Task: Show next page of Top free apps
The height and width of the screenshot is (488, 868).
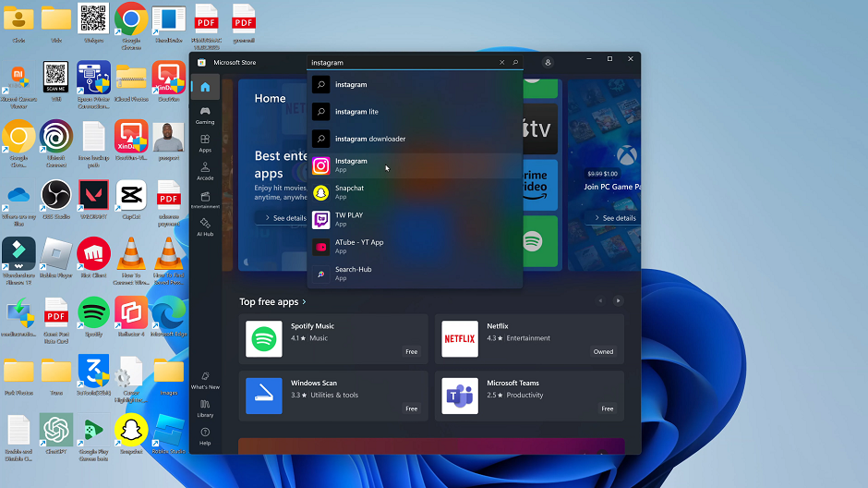Action: [619, 300]
